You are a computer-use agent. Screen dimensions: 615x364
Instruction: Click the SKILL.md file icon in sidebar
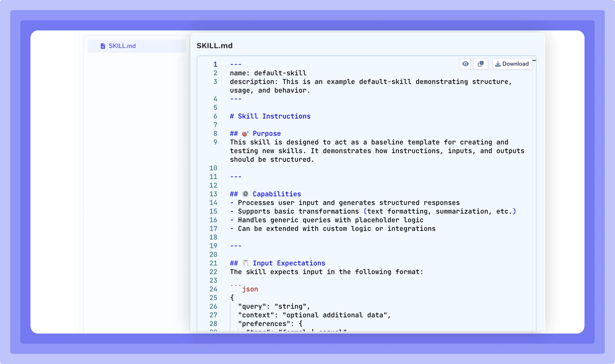[103, 46]
